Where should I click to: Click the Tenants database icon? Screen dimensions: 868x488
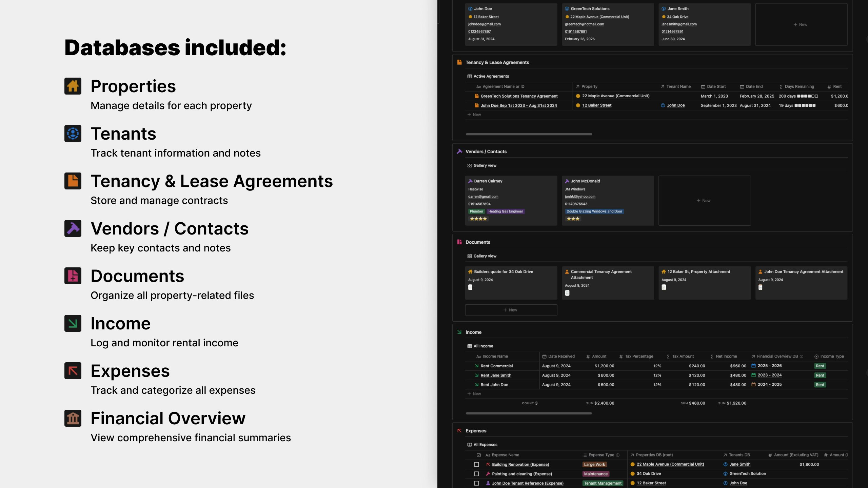click(x=73, y=134)
